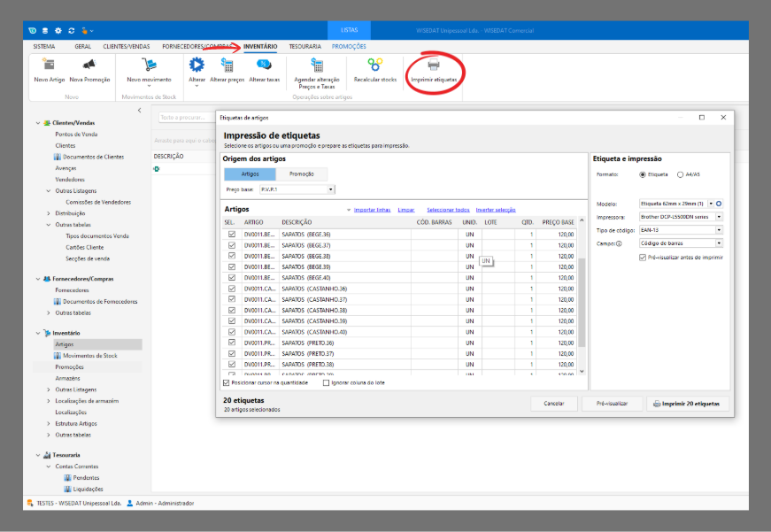
Task: Select the Artigos origin tab
Action: click(250, 174)
